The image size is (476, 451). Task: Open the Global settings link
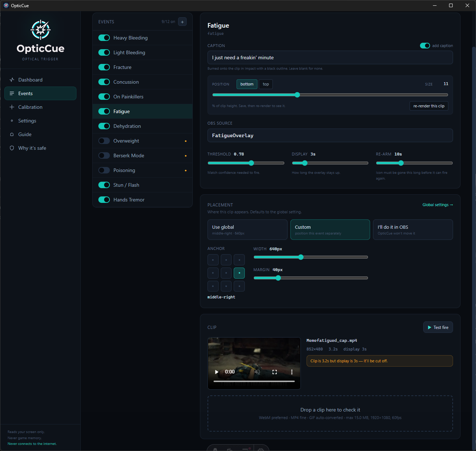click(438, 205)
